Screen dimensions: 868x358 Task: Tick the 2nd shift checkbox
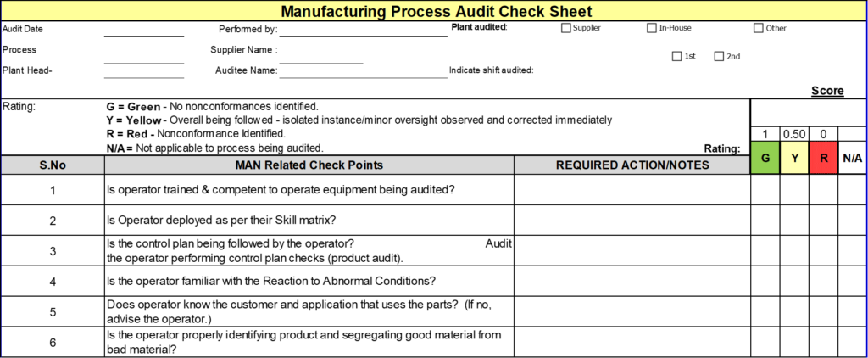point(719,56)
